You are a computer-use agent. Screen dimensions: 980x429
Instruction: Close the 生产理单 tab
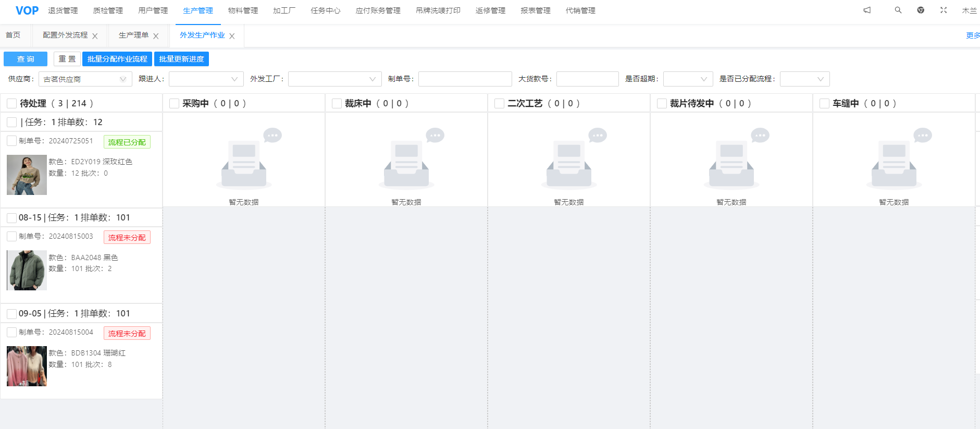click(x=156, y=36)
